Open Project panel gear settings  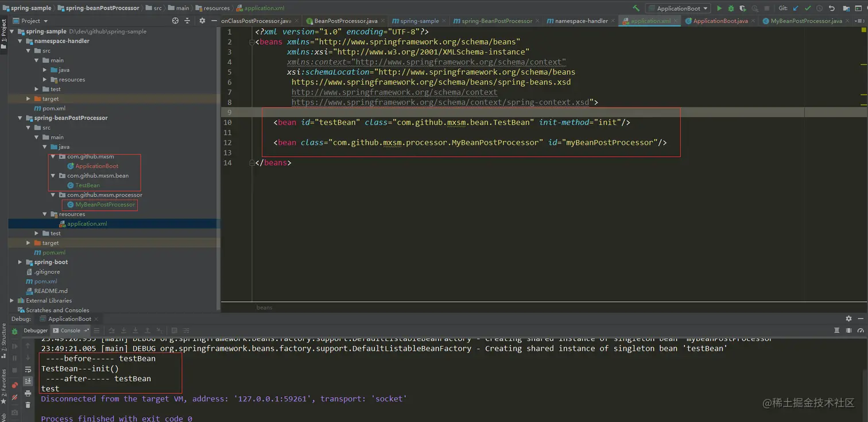pyautogui.click(x=202, y=21)
